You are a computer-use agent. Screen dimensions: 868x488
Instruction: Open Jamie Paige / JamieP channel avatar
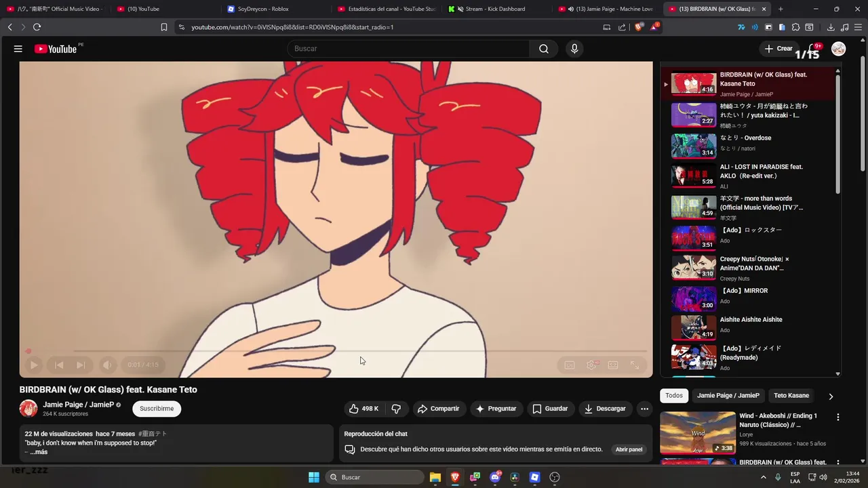pyautogui.click(x=28, y=409)
